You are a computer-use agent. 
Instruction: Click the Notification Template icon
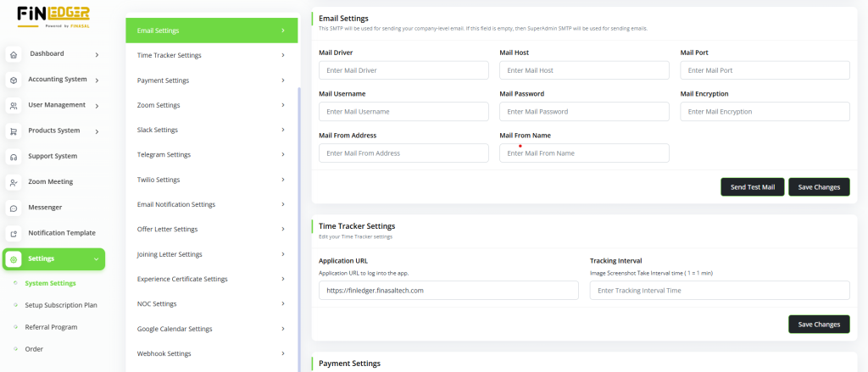[x=14, y=233]
